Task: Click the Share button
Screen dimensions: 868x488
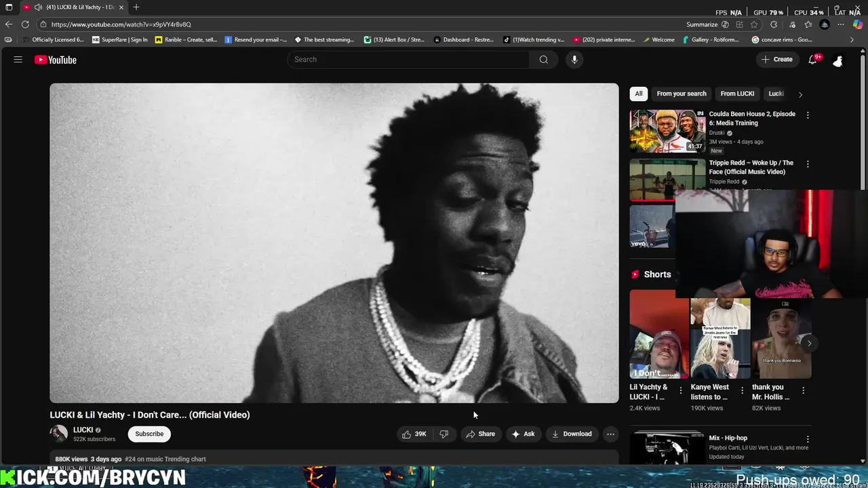Action: [x=480, y=434]
